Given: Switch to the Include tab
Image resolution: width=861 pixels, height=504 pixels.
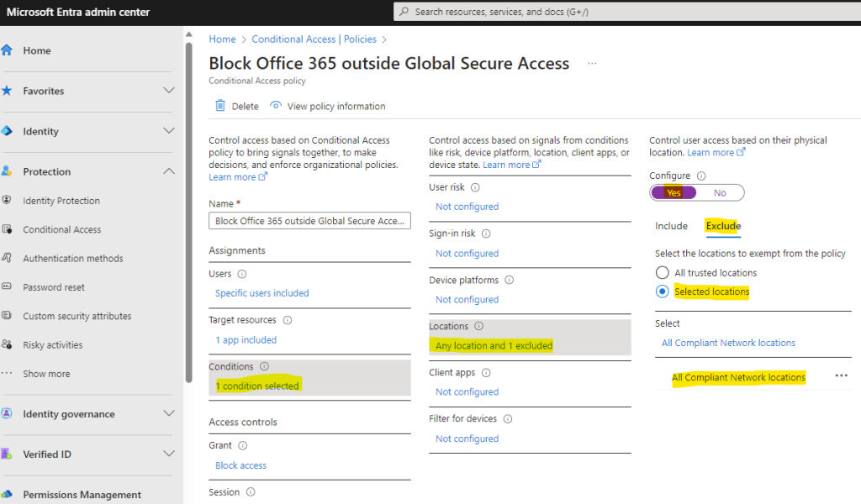Looking at the screenshot, I should click(x=671, y=226).
